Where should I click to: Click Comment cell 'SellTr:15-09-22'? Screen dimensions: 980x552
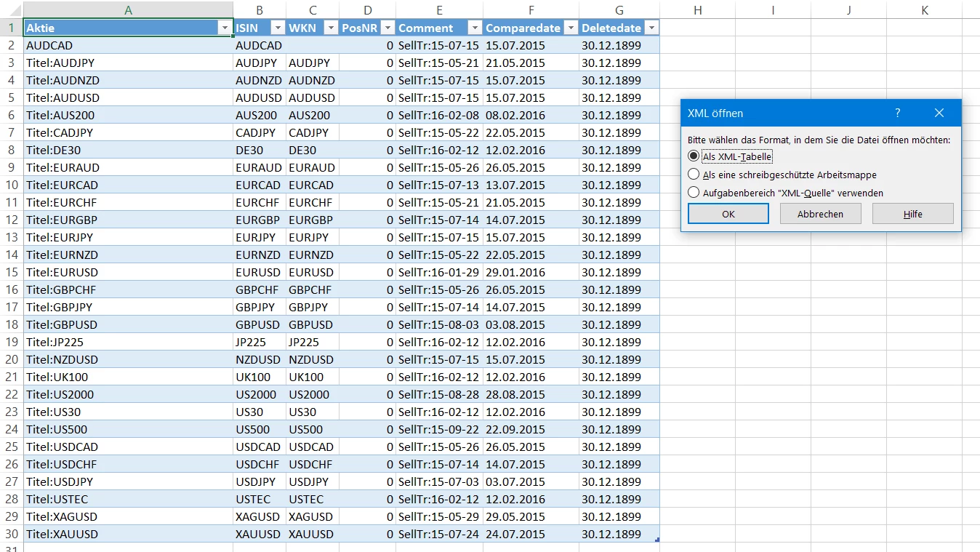coord(440,429)
